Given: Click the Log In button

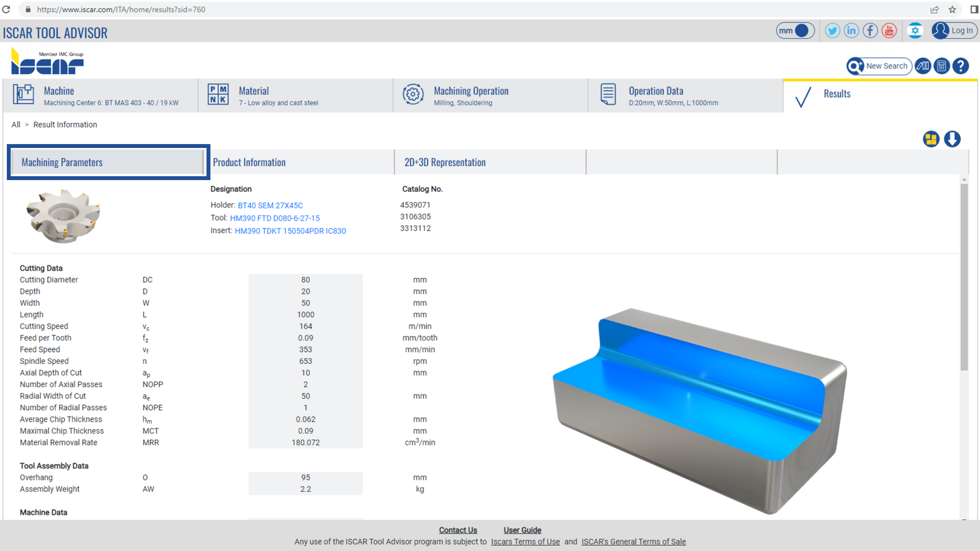Looking at the screenshot, I should coord(954,30).
